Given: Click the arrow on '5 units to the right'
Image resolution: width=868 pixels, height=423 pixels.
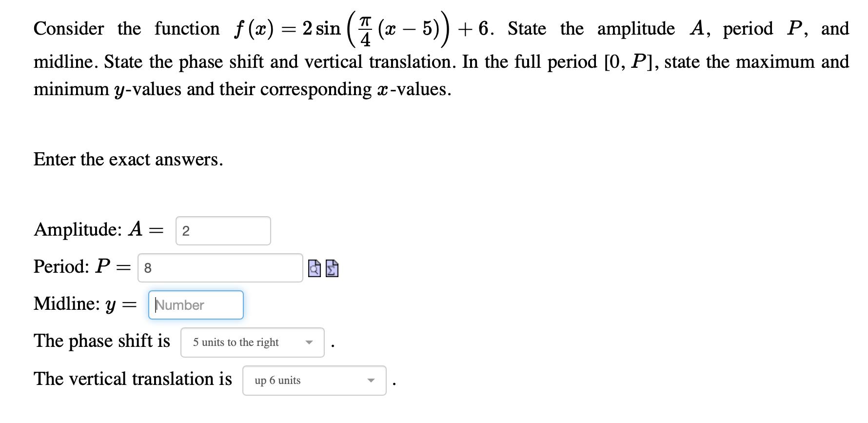Looking at the screenshot, I should pos(310,342).
